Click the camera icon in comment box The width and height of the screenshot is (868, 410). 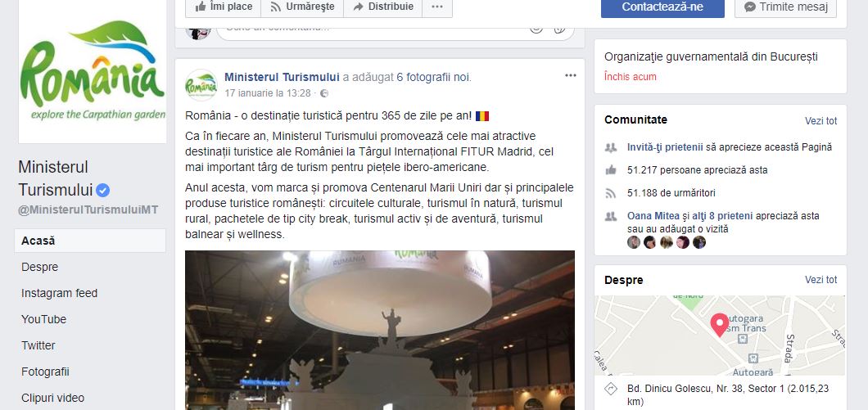click(x=559, y=28)
